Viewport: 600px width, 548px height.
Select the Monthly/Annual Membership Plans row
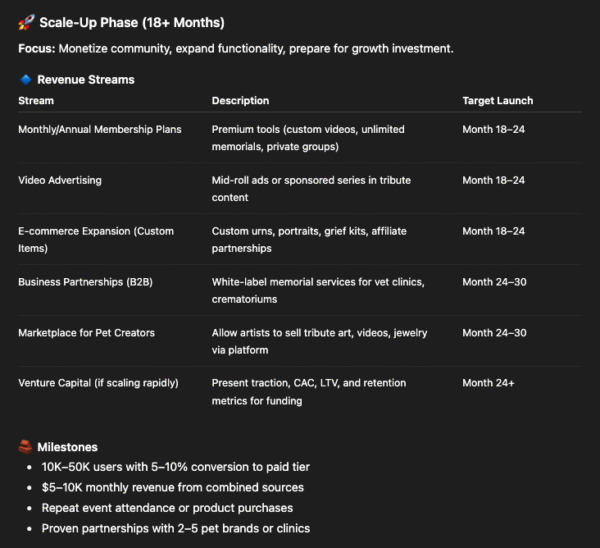tap(100, 129)
